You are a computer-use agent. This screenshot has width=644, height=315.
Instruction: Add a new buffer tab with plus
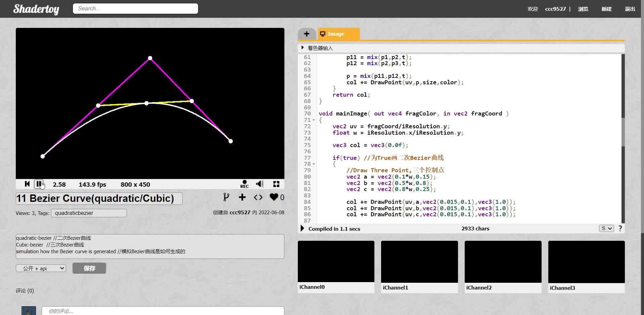(x=307, y=34)
